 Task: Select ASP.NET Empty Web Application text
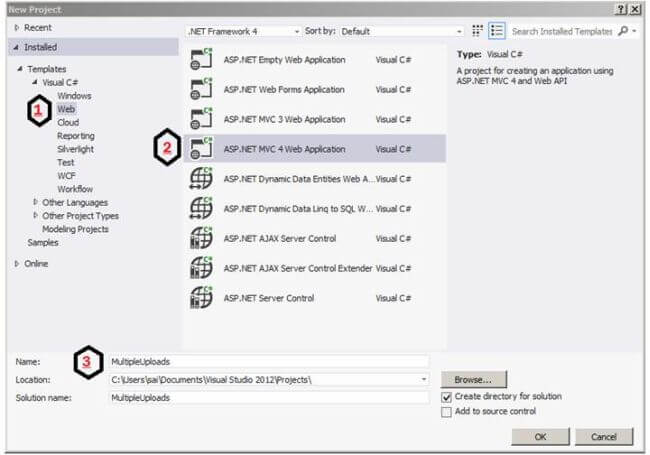coord(284,60)
